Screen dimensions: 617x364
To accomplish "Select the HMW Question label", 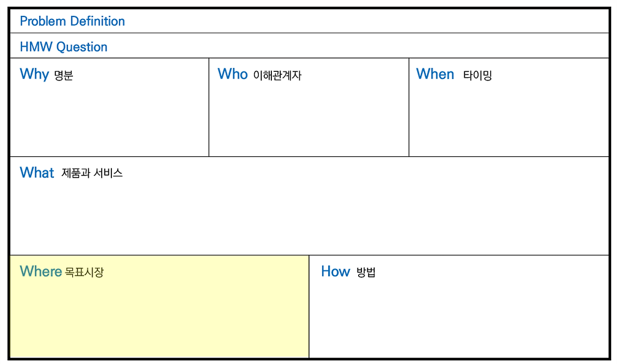I will (64, 47).
